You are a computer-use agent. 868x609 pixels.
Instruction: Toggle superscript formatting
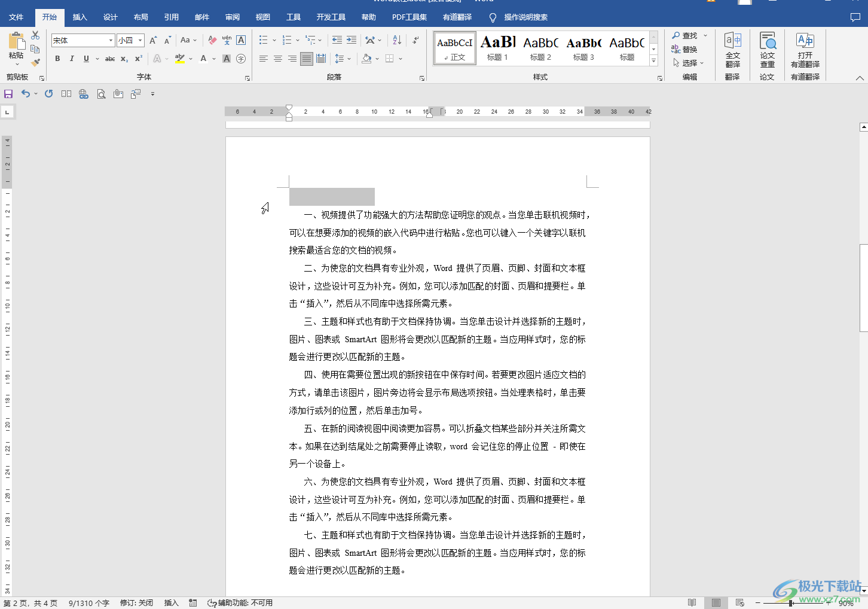pyautogui.click(x=139, y=59)
